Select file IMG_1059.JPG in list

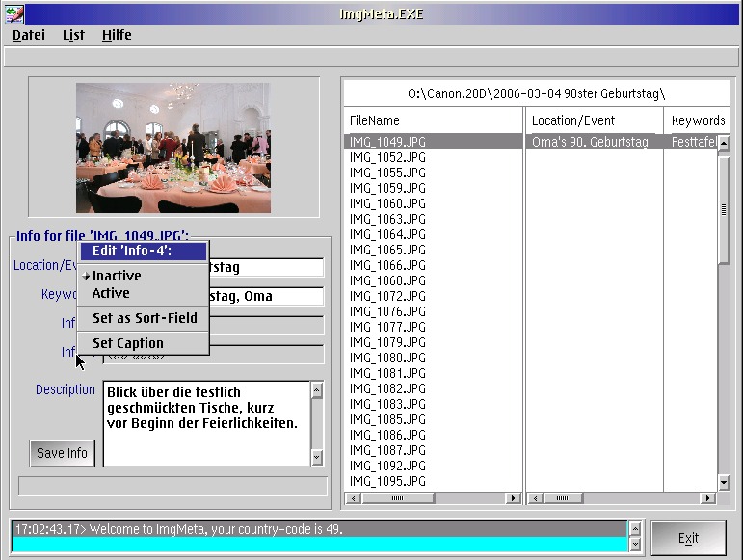click(433, 188)
